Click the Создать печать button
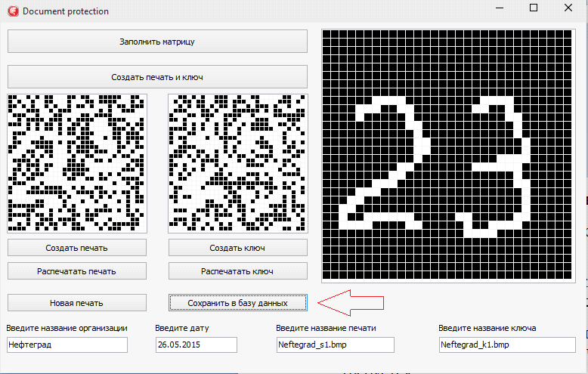This screenshot has width=588, height=374. coord(77,248)
